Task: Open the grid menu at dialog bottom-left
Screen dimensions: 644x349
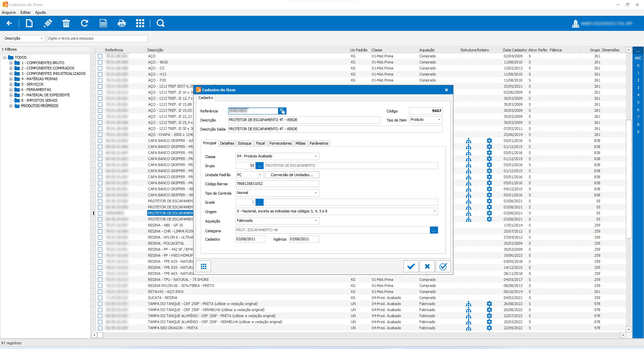Action: pos(204,266)
